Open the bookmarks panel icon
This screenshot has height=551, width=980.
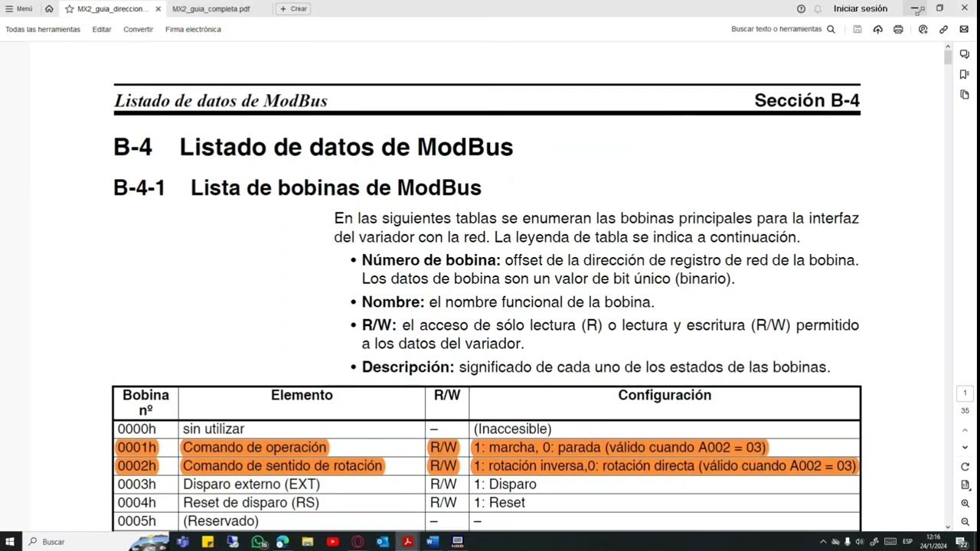pos(965,74)
